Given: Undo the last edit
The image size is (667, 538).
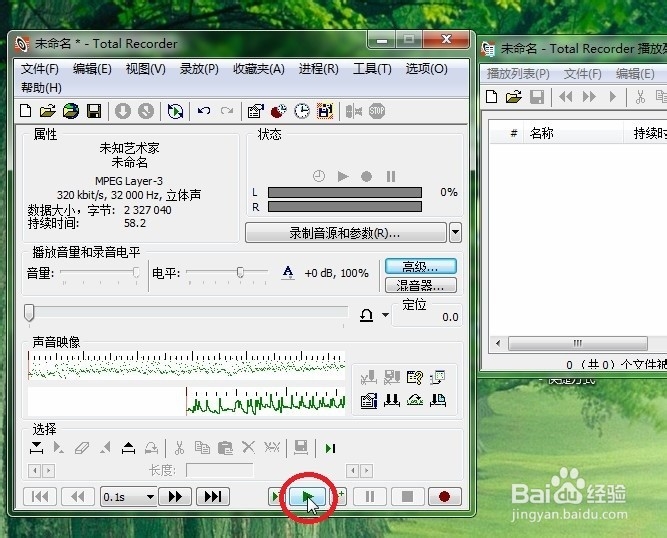Looking at the screenshot, I should tap(204, 111).
